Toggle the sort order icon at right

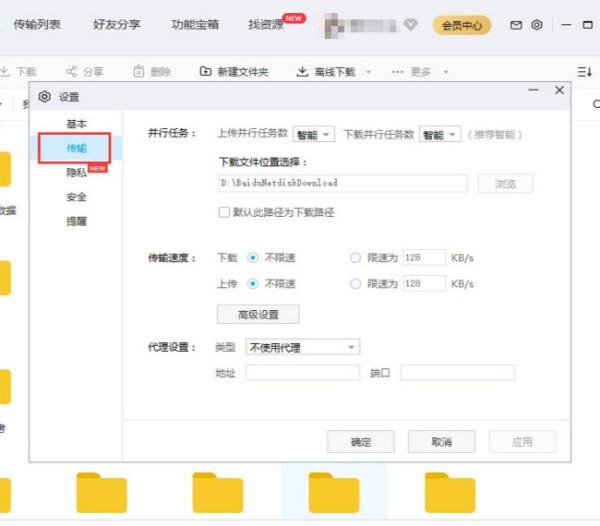[585, 72]
